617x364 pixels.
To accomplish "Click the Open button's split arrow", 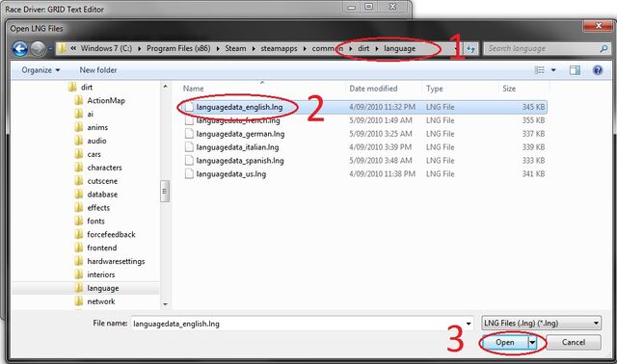I will pos(532,343).
